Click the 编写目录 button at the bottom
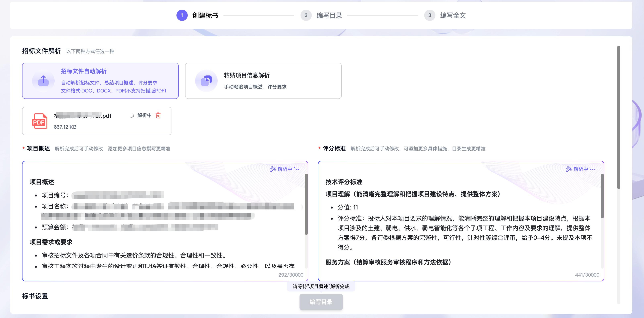This screenshot has width=644, height=318. coord(321,302)
